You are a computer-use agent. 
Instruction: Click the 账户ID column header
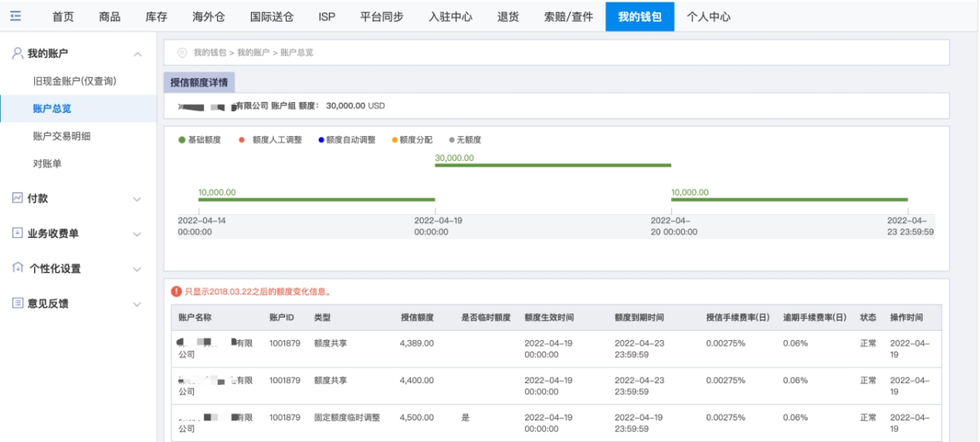tap(282, 318)
